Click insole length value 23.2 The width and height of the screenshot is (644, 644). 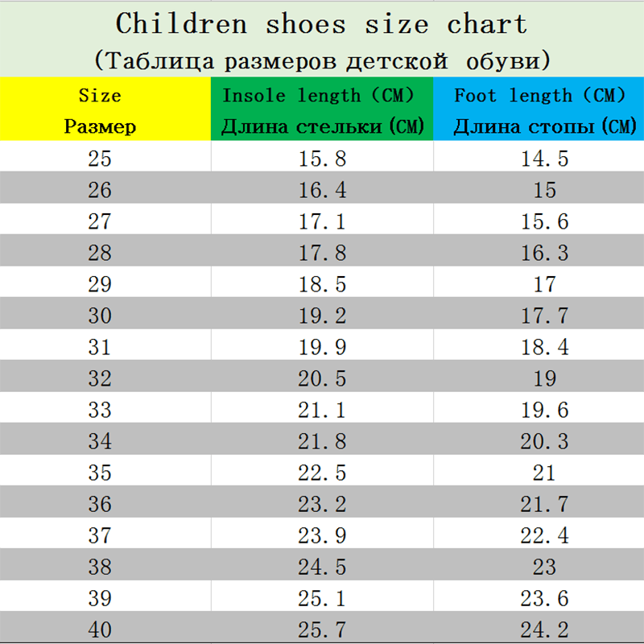coord(322,505)
